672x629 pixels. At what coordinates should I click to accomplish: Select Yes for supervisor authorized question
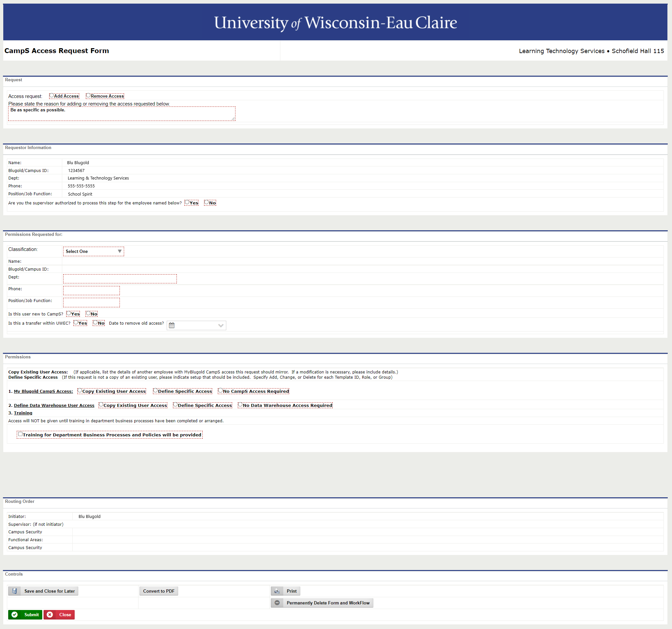point(187,202)
